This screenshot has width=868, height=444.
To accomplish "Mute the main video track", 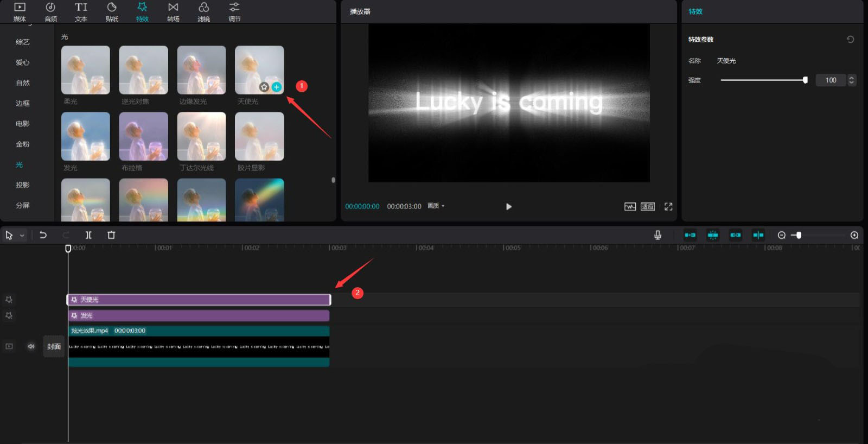I will pos(31,346).
